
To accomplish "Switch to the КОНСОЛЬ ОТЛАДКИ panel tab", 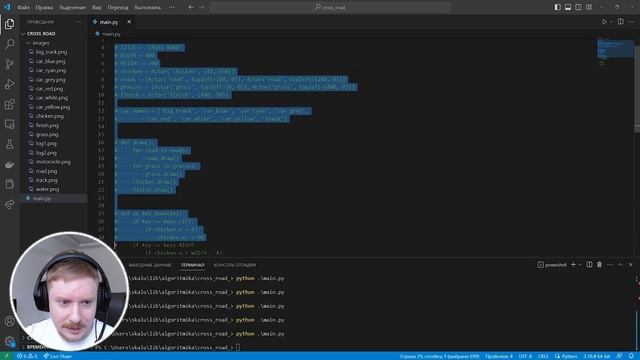I will pyautogui.click(x=235, y=265).
